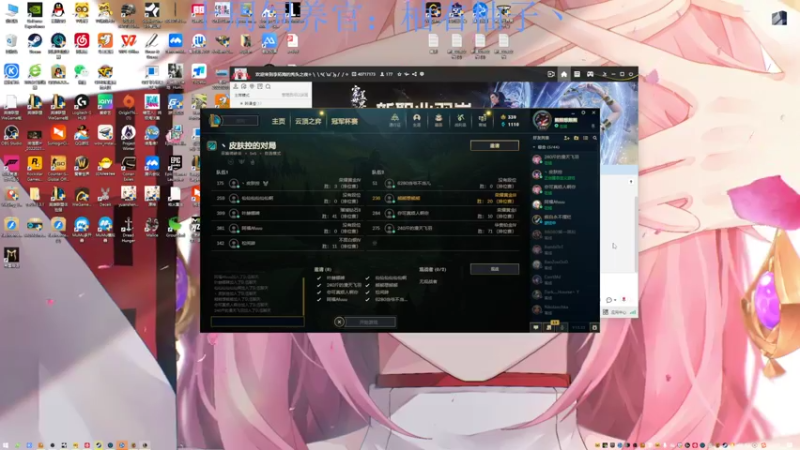
Task: Click the star favorite icon in streaming title bar
Action: (399, 74)
